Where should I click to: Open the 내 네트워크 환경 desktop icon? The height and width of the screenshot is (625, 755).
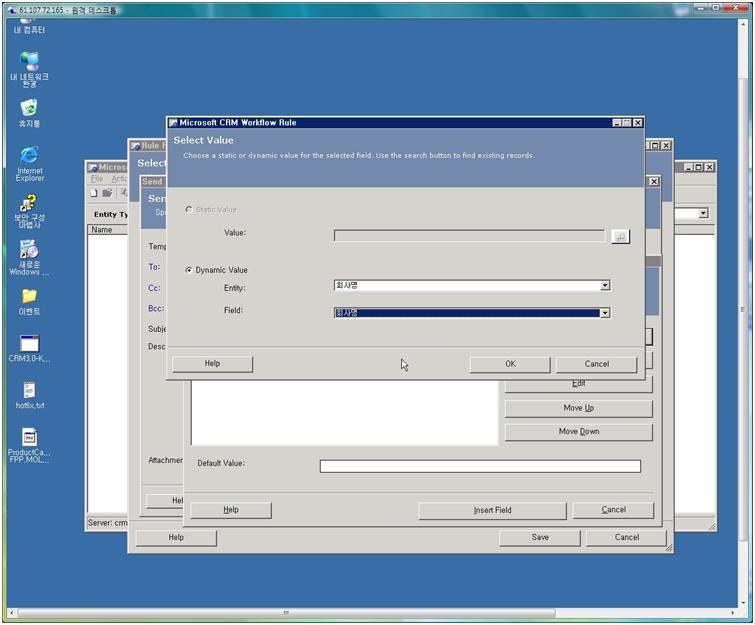coord(29,69)
